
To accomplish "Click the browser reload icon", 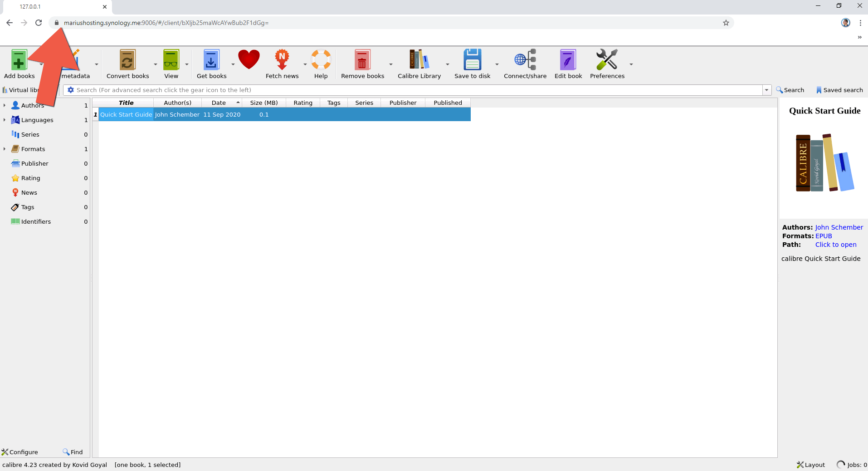I will pyautogui.click(x=39, y=23).
